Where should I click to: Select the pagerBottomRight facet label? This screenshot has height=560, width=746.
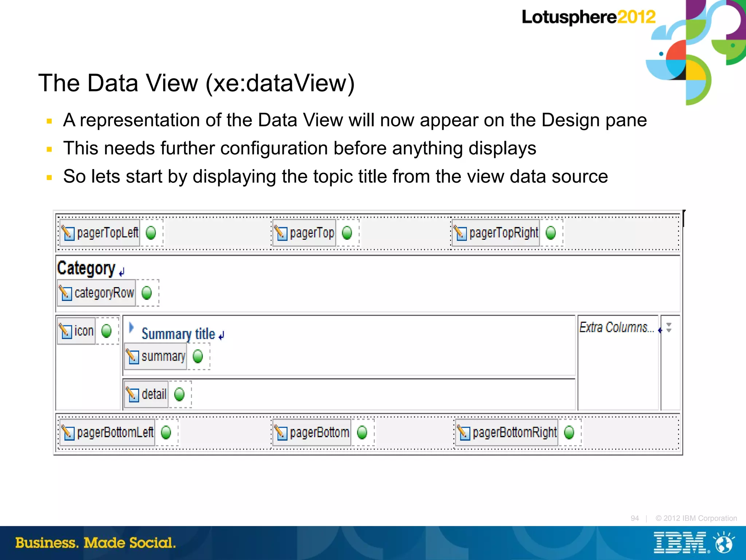pos(515,432)
